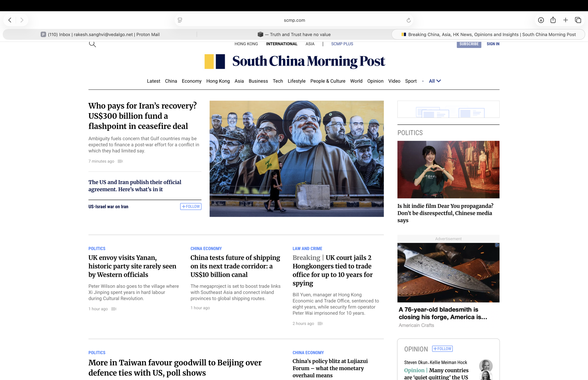588x380 pixels.
Task: Open the China tests future of shipping article
Action: click(x=235, y=266)
